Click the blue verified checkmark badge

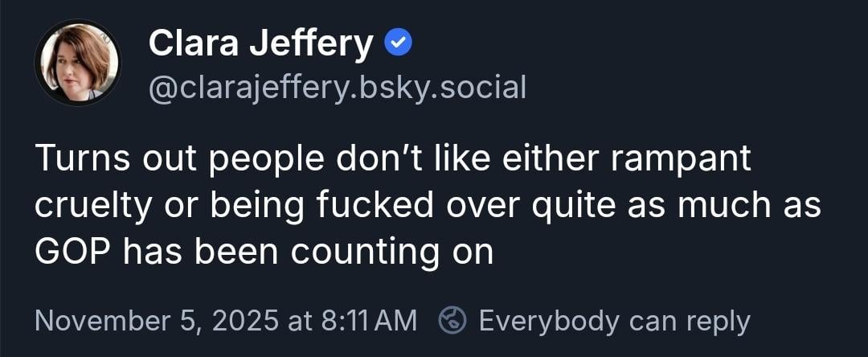(x=399, y=43)
